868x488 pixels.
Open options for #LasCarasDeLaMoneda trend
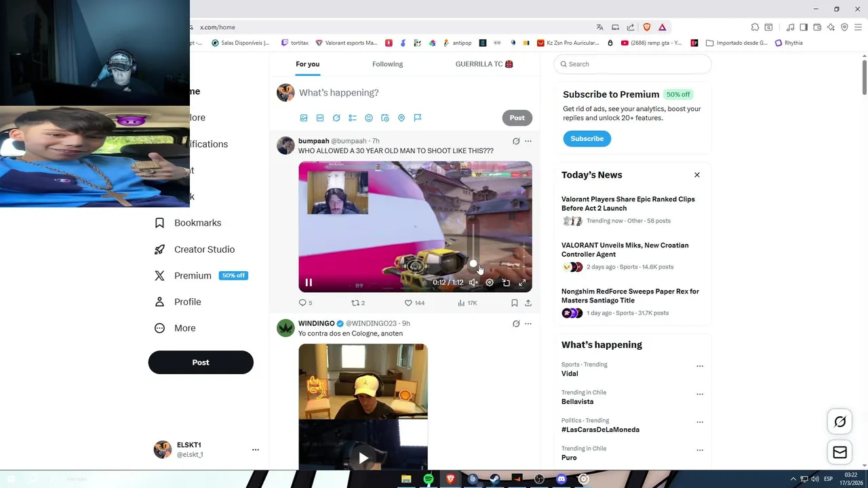tap(700, 422)
